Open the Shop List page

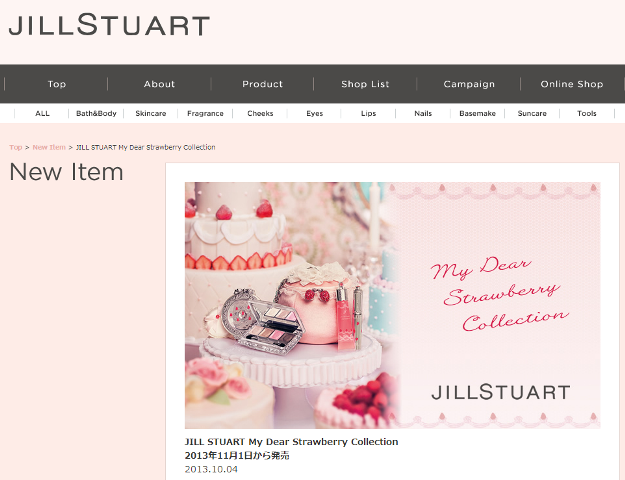[x=365, y=84]
